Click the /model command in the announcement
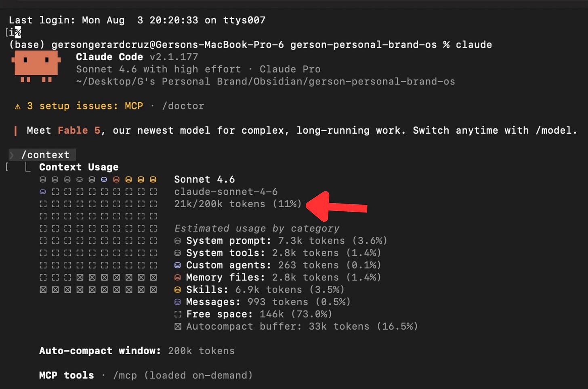588x389 pixels. coord(554,130)
